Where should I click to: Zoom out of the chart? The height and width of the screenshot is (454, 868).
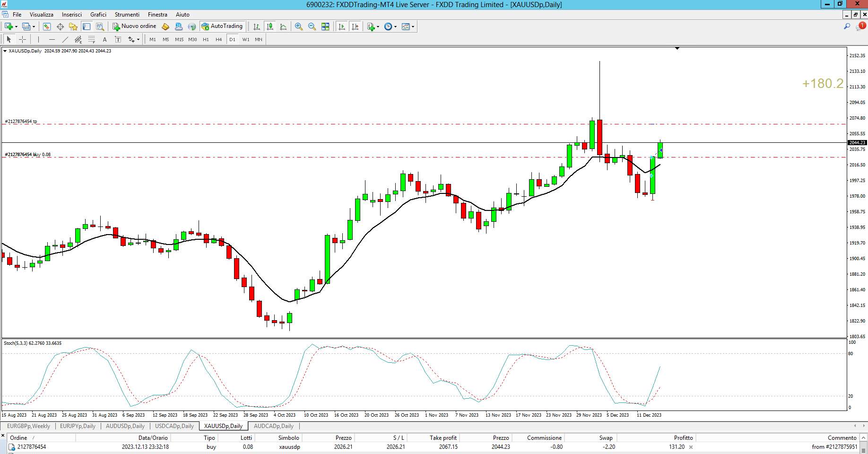click(x=312, y=26)
